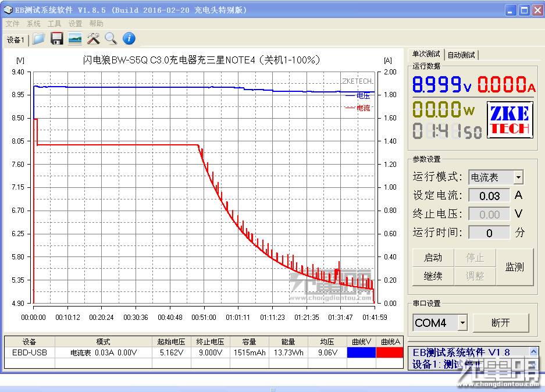Open the 设置 menu
Image resolution: width=545 pixels, height=392 pixels.
tap(75, 24)
